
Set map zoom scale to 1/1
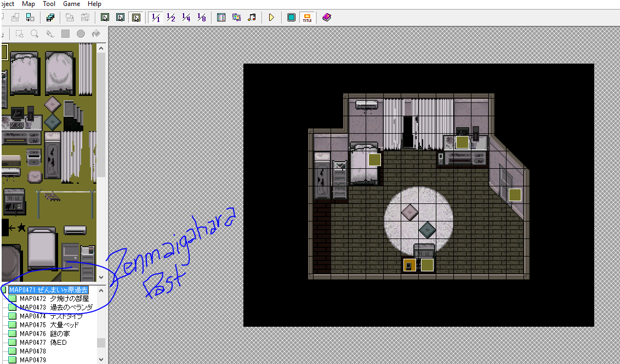[156, 18]
